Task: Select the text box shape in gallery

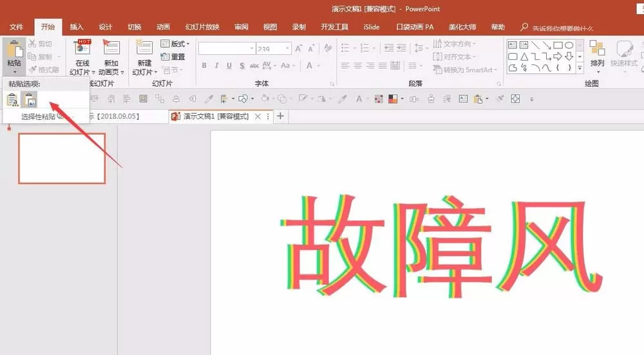Action: (x=513, y=45)
